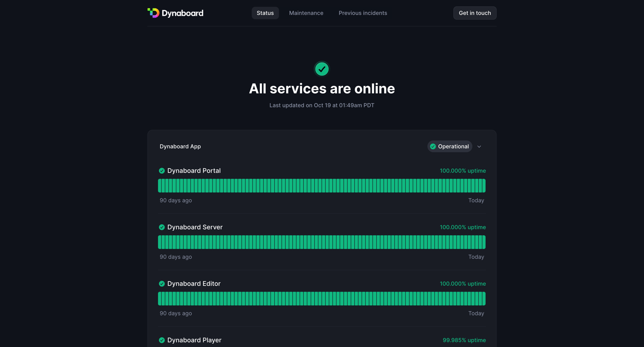Click the Dynaboard Editor service name
The width and height of the screenshot is (644, 347).
point(194,284)
